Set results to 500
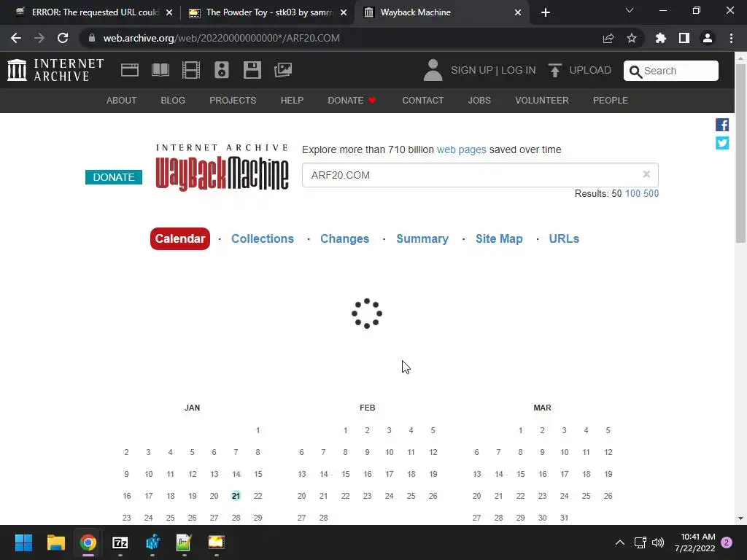Screen dimensions: 747x560 651,193
